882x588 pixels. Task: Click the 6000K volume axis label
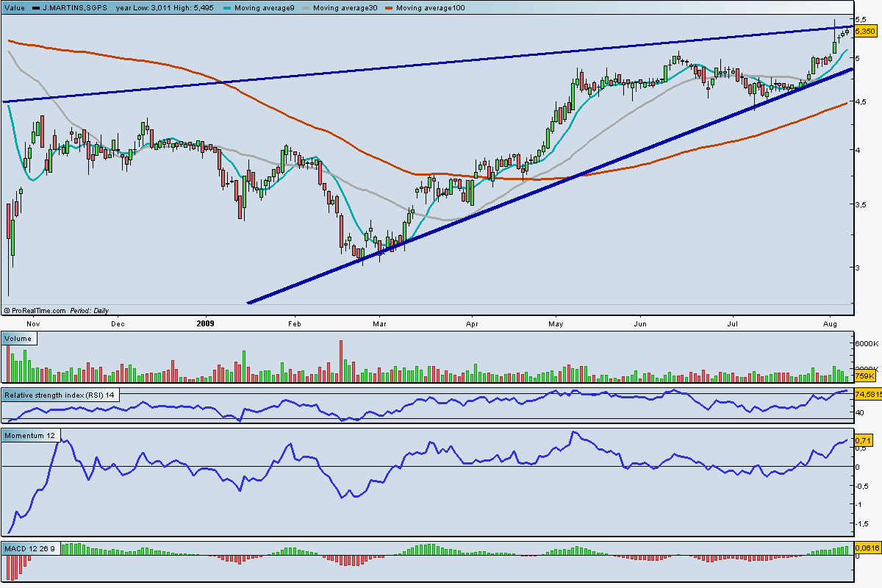click(x=867, y=344)
